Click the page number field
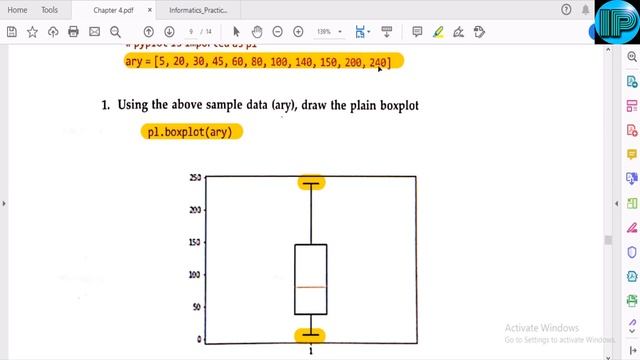 [x=191, y=32]
